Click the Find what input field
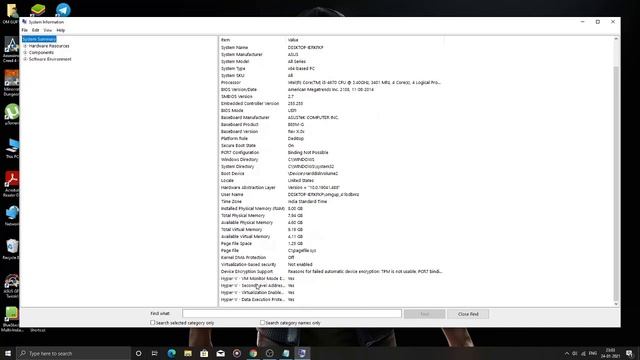This screenshot has height=360, width=640. (x=292, y=313)
